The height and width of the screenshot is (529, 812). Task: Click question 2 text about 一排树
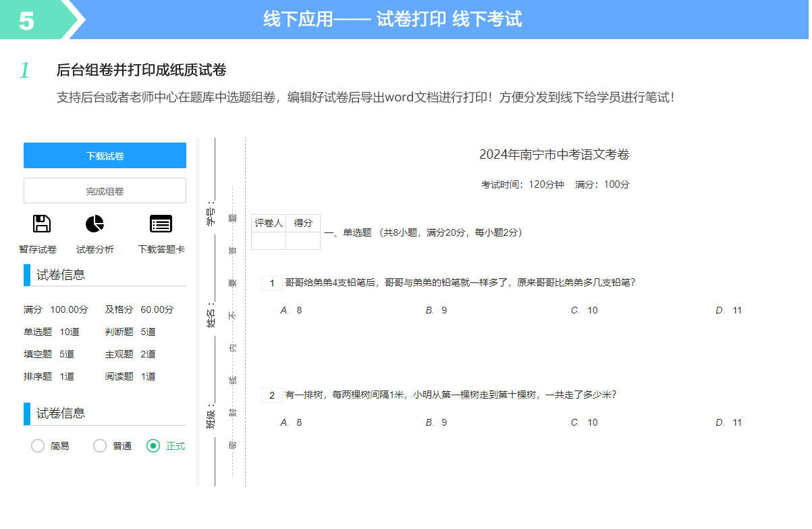[x=451, y=395]
